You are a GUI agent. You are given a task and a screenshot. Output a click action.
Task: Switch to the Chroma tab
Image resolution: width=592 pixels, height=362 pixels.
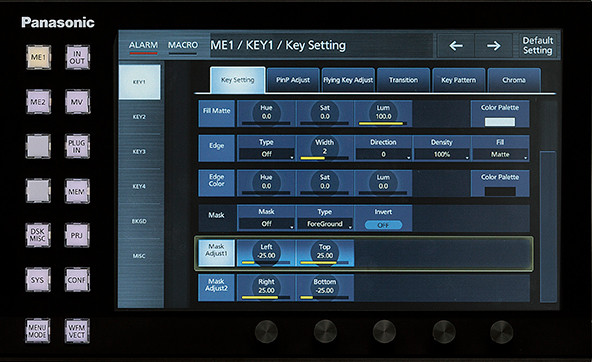click(514, 80)
